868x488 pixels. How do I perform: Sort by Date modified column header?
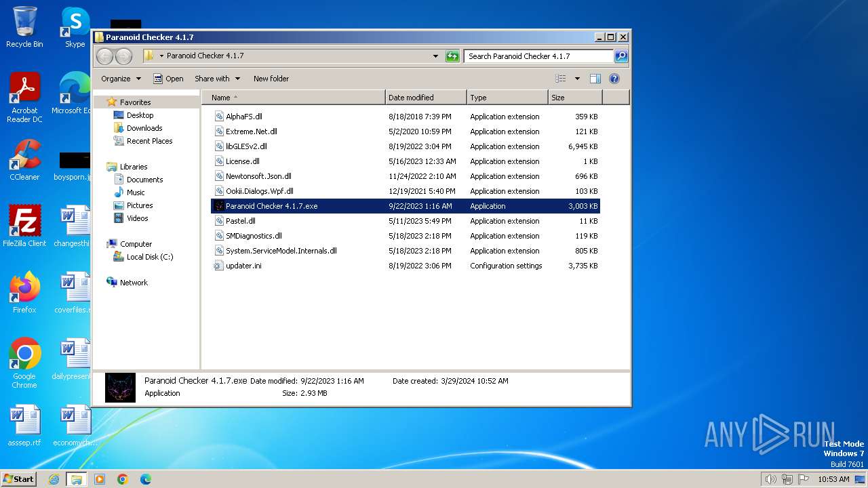(x=426, y=98)
